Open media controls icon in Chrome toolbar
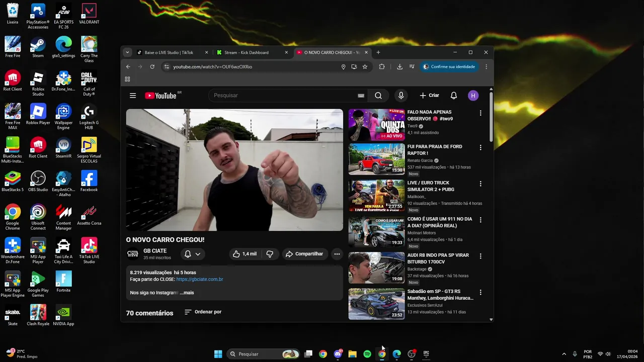Image resolution: width=644 pixels, height=362 pixels. click(412, 66)
